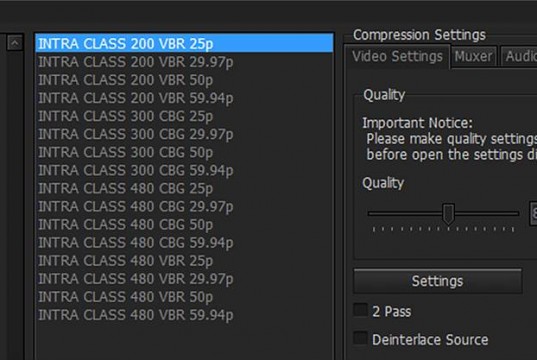Screen dimensions: 537x360
Task: Click the Quality value input field
Action: pos(533,214)
